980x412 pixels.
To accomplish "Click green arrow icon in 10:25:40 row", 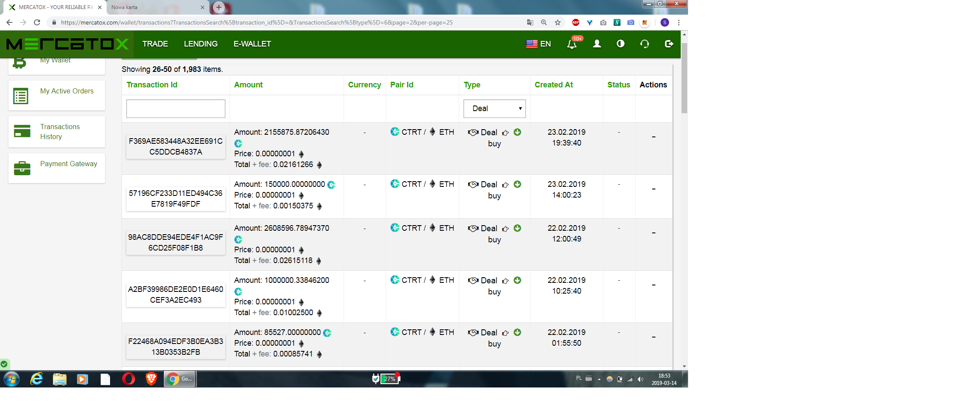I will click(x=517, y=280).
